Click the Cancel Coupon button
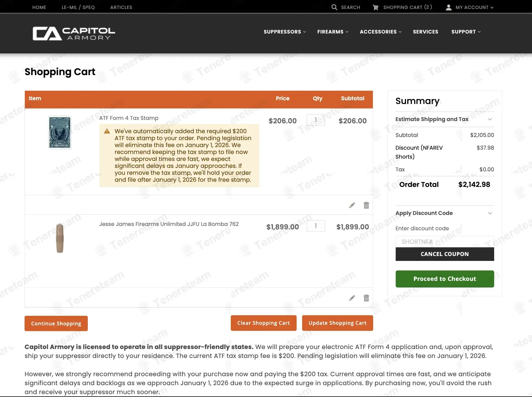The image size is (532, 397). 444,254
